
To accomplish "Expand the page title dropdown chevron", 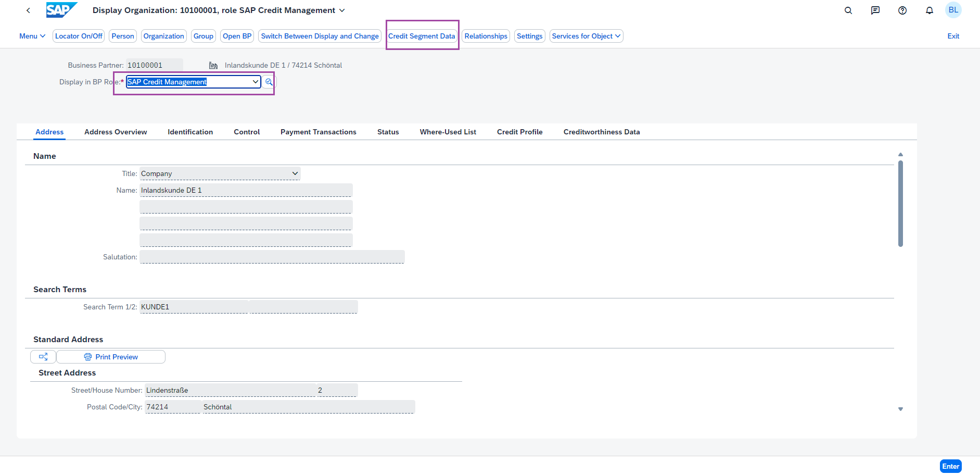I will pyautogui.click(x=342, y=10).
